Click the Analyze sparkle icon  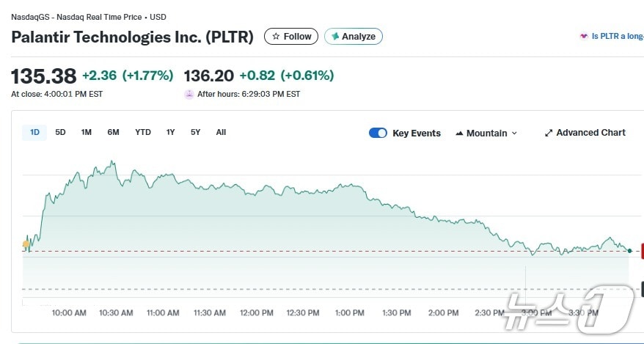(335, 36)
